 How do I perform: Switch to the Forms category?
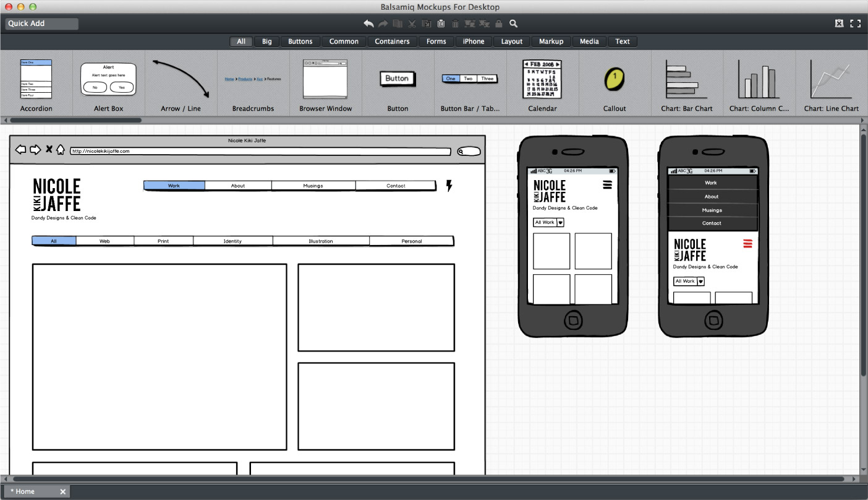(436, 41)
